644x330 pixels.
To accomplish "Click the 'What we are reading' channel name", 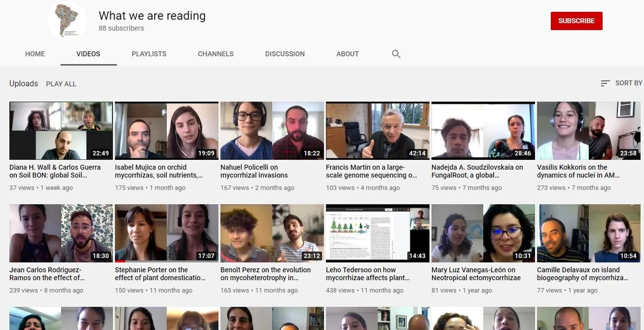I will pos(152,15).
